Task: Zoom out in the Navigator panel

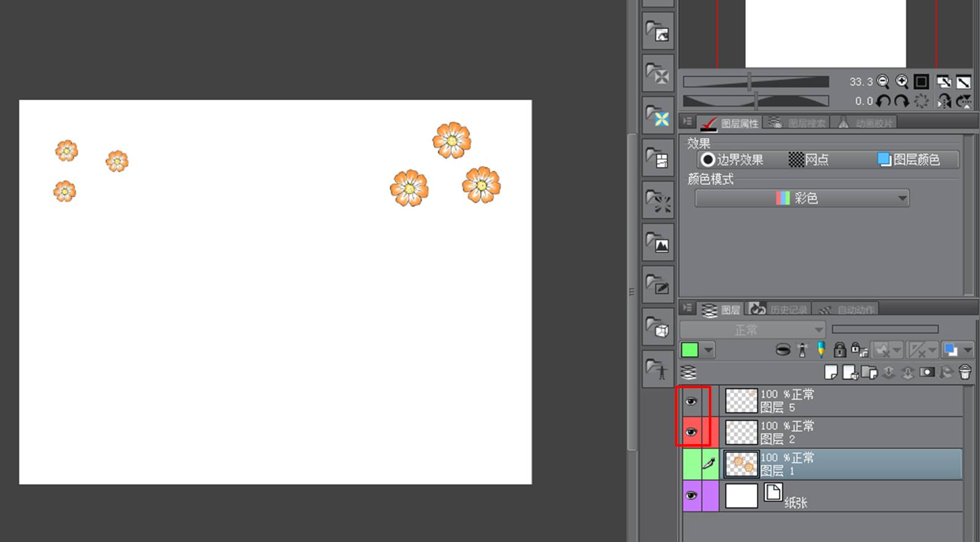Action: tap(883, 81)
